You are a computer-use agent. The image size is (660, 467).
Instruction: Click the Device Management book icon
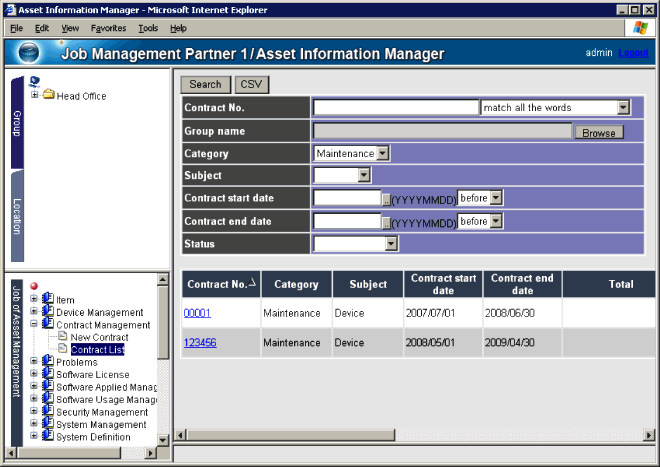click(47, 312)
